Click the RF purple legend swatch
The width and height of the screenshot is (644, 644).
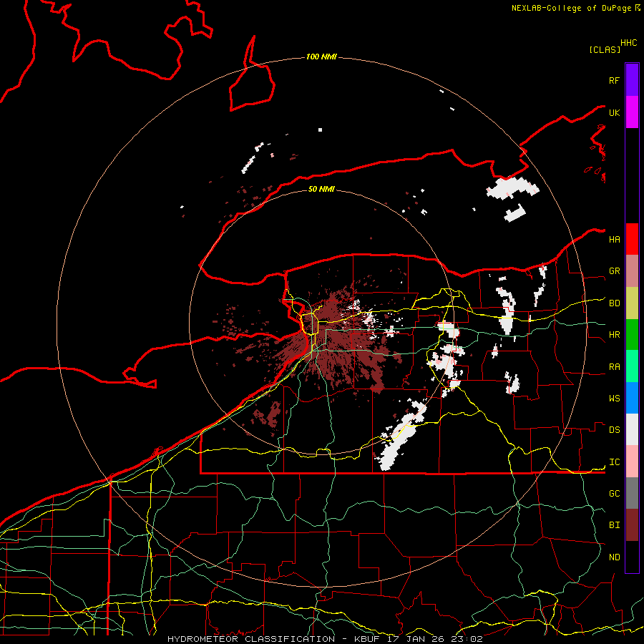coord(632,80)
